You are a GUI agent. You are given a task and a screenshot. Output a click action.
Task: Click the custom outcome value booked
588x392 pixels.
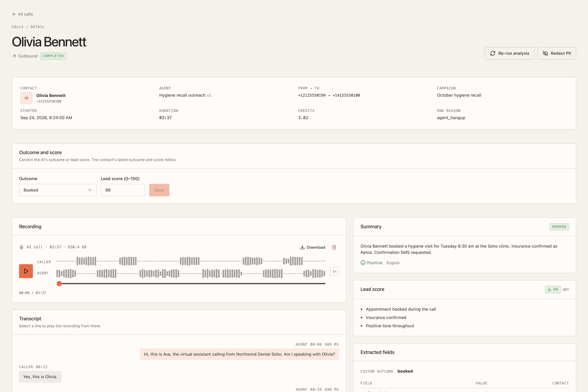(405, 371)
